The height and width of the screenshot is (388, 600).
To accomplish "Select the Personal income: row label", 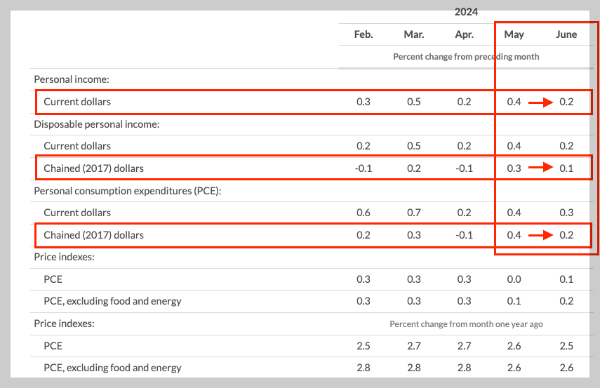I will pos(72,79).
